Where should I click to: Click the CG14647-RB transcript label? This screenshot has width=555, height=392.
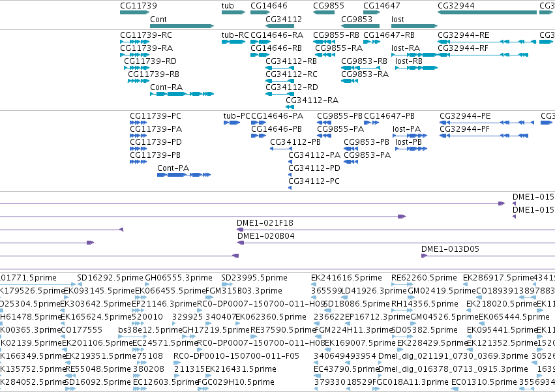tap(389, 35)
